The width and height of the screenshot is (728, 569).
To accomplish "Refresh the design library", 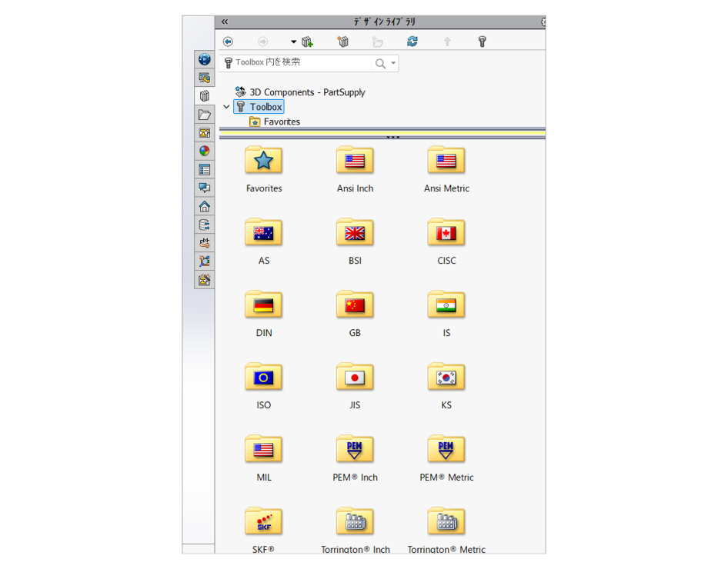I will pyautogui.click(x=412, y=42).
